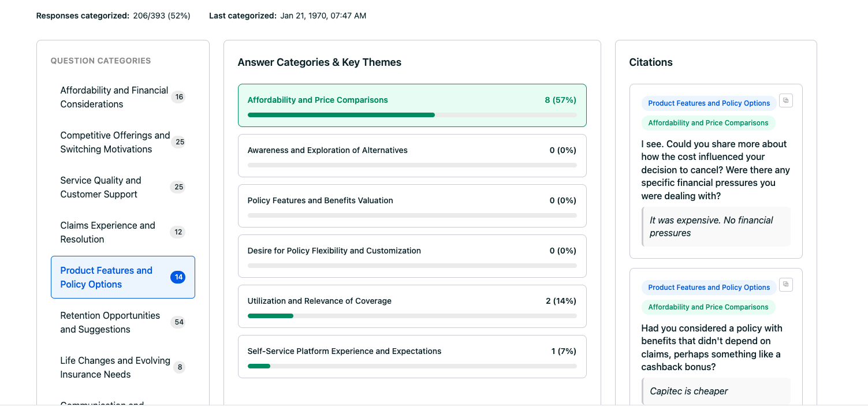The height and width of the screenshot is (410, 868).
Task: Expand Desire for Policy Flexibility and Customization
Action: pyautogui.click(x=412, y=256)
